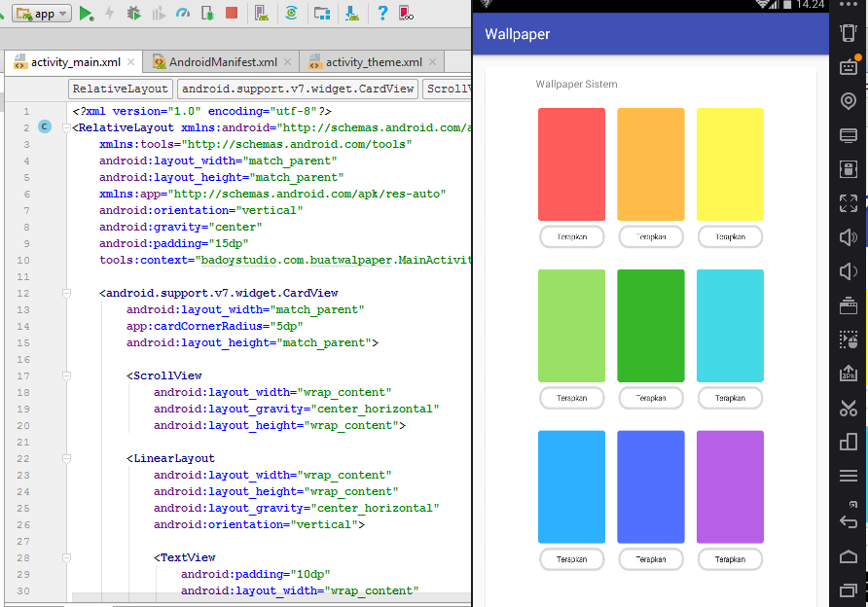Click Terapkan button under the purple wallpaper
This screenshot has width=868, height=607.
click(730, 559)
